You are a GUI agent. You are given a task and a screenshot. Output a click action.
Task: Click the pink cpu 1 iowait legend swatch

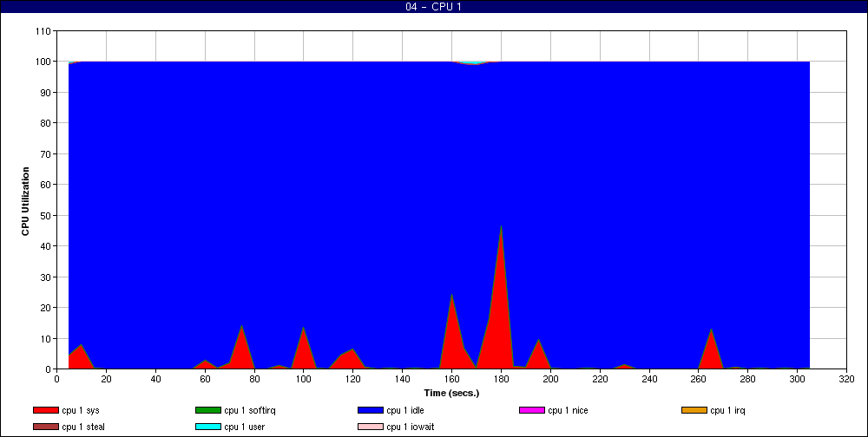click(x=370, y=427)
